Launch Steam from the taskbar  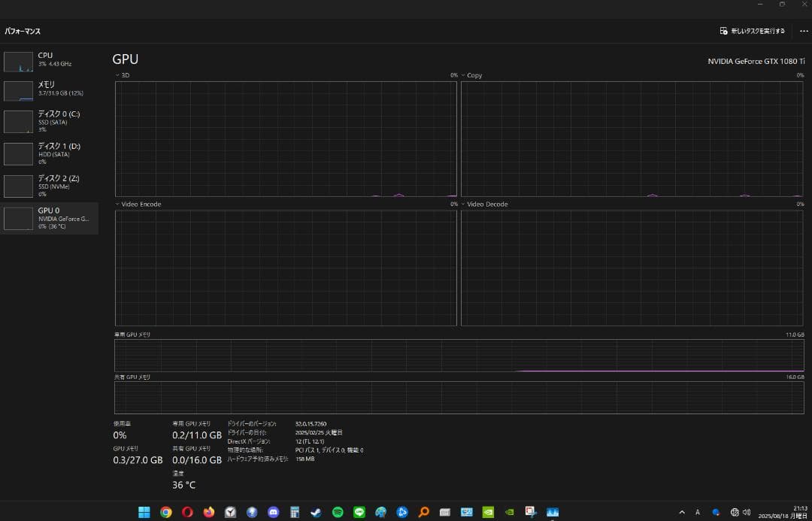click(317, 512)
